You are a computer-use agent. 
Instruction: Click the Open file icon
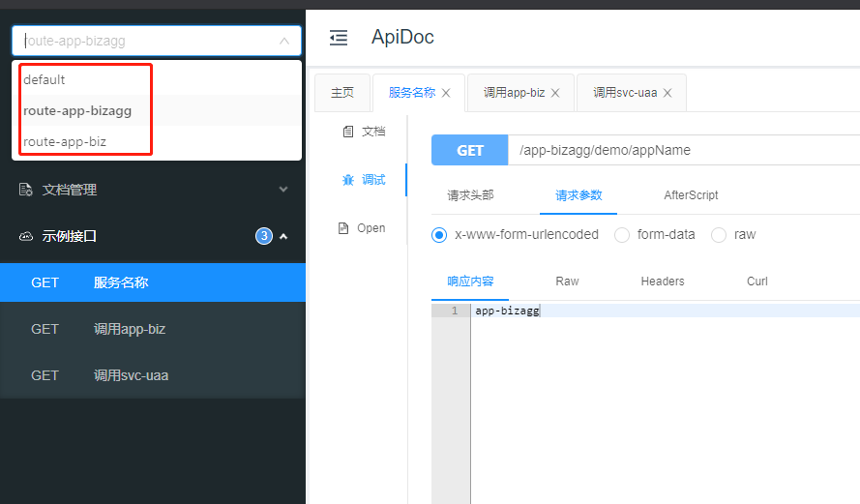pyautogui.click(x=342, y=228)
